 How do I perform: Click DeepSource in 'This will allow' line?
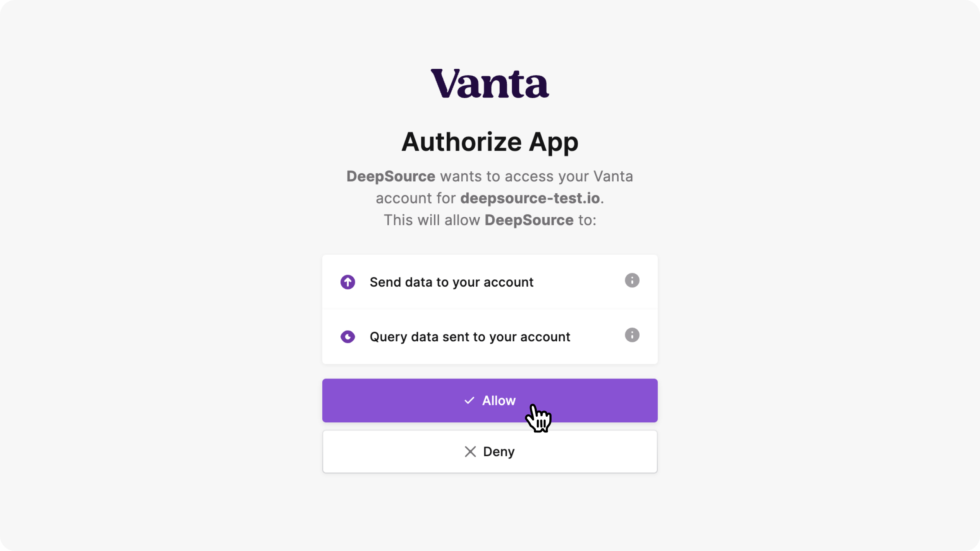coord(529,220)
